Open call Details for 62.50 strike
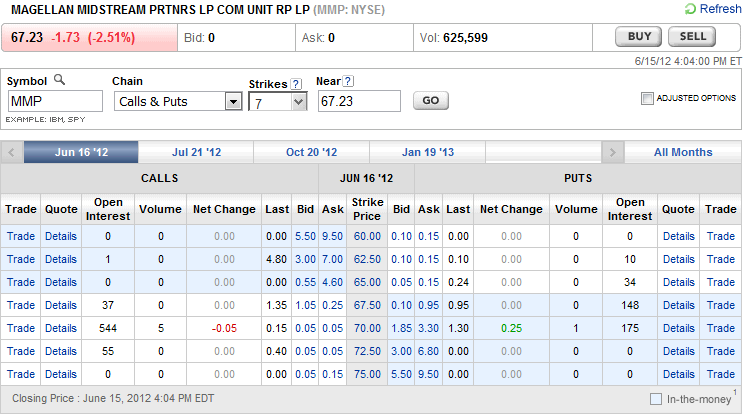The image size is (744, 417). (x=61, y=259)
